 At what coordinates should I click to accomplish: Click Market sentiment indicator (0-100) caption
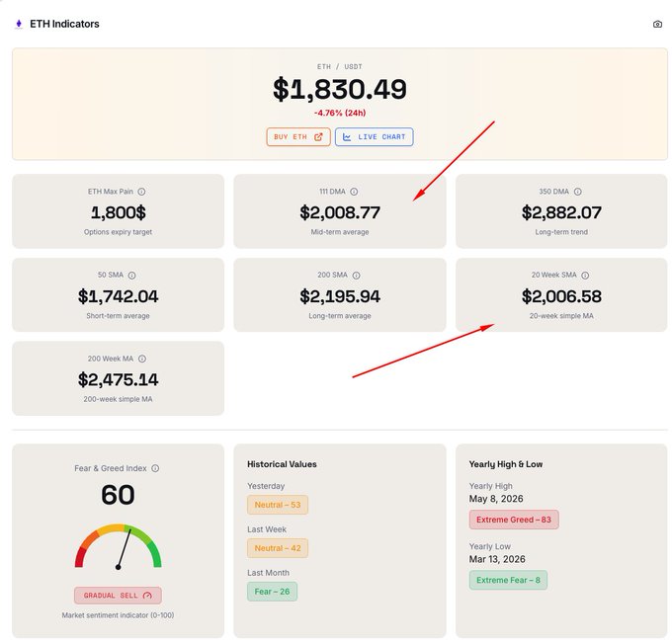click(118, 615)
